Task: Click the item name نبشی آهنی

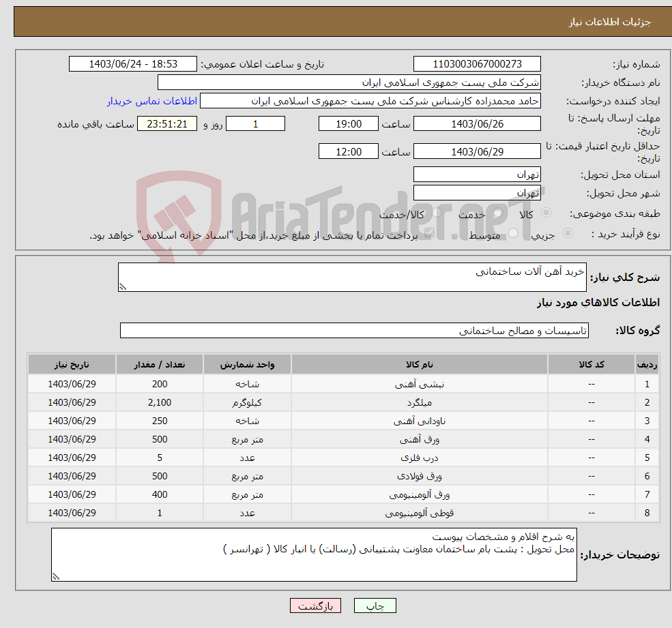Action: [419, 385]
